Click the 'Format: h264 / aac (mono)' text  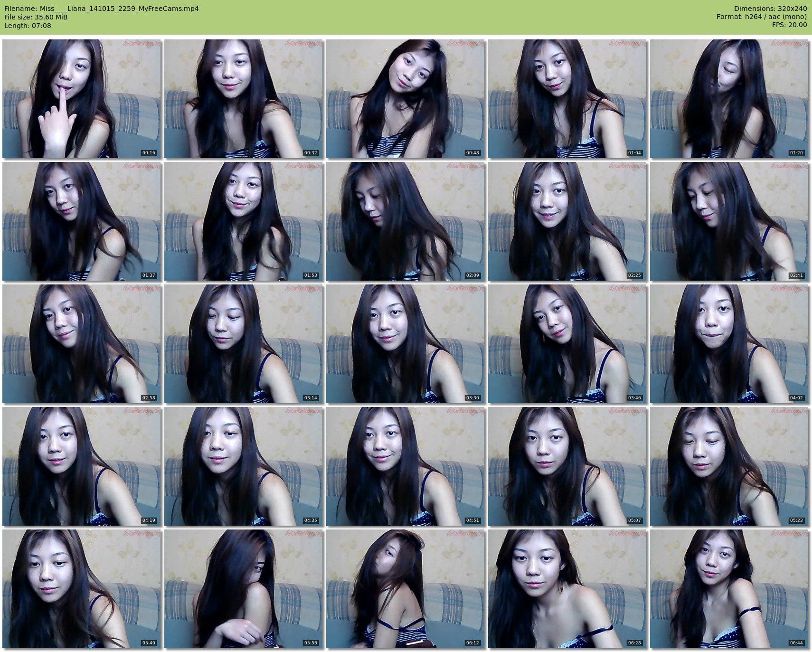[762, 17]
